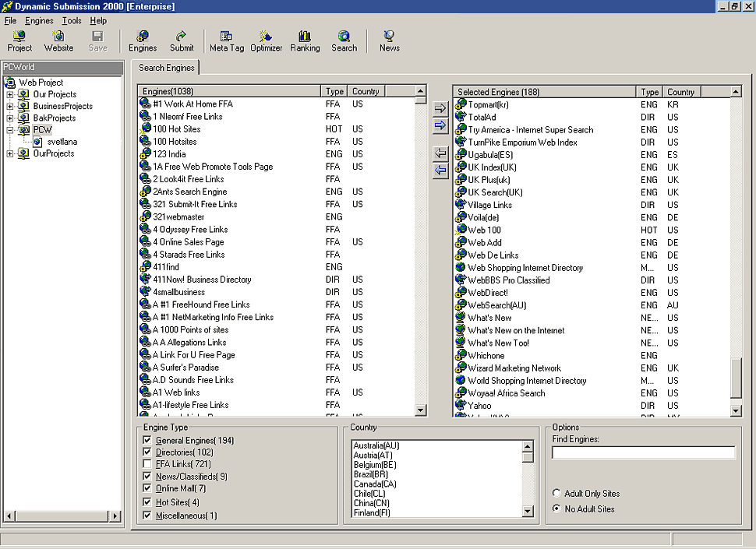Click the 123 India engine icon
The height and width of the screenshot is (549, 756).
click(145, 153)
